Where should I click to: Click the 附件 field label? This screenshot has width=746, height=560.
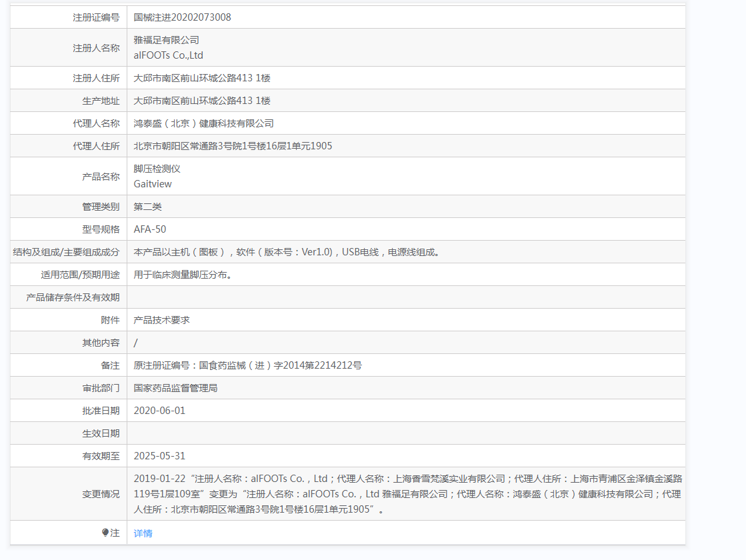[x=111, y=320]
